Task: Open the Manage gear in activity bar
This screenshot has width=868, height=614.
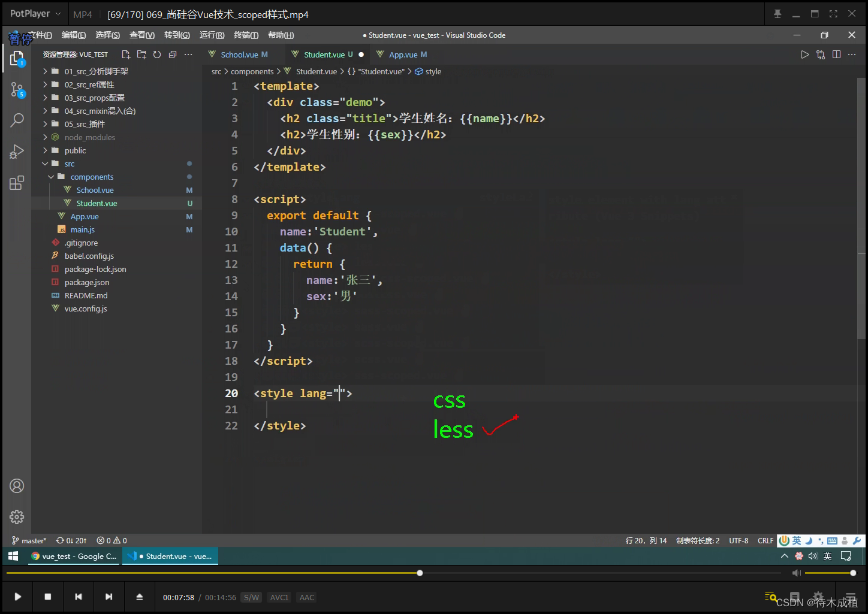Action: point(17,516)
